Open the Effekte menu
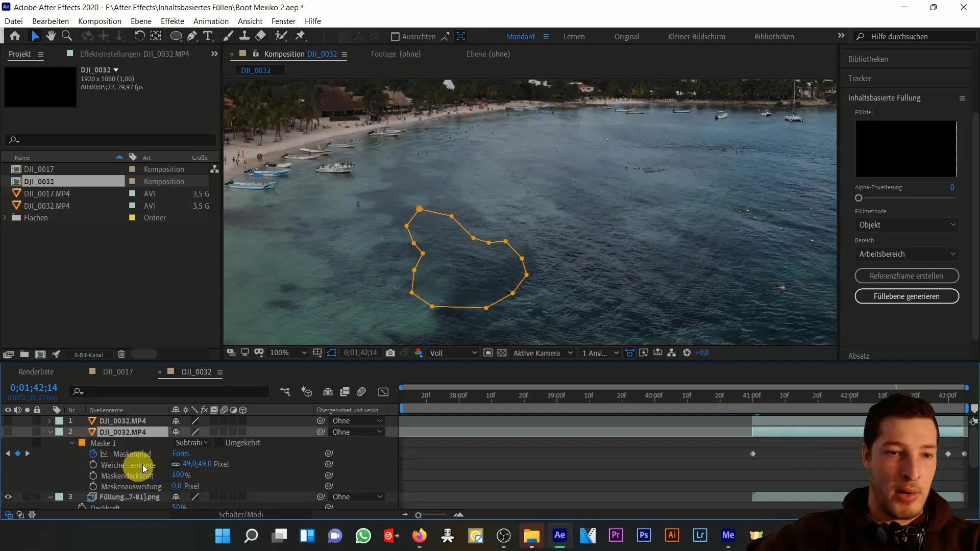 pos(173,21)
